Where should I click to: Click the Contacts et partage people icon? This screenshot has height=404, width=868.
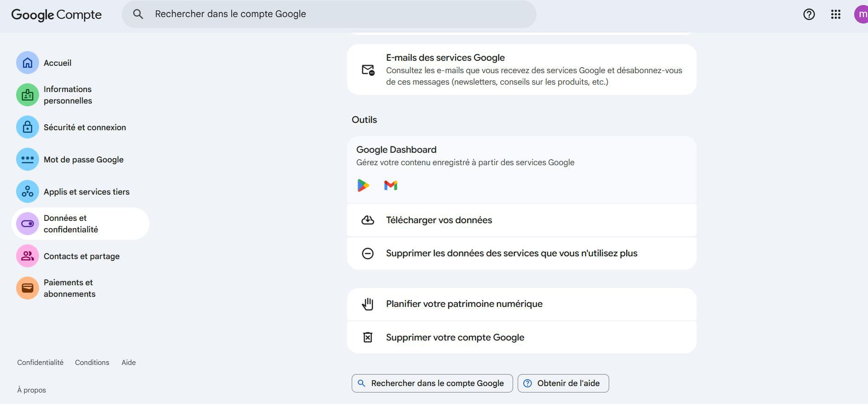click(28, 256)
